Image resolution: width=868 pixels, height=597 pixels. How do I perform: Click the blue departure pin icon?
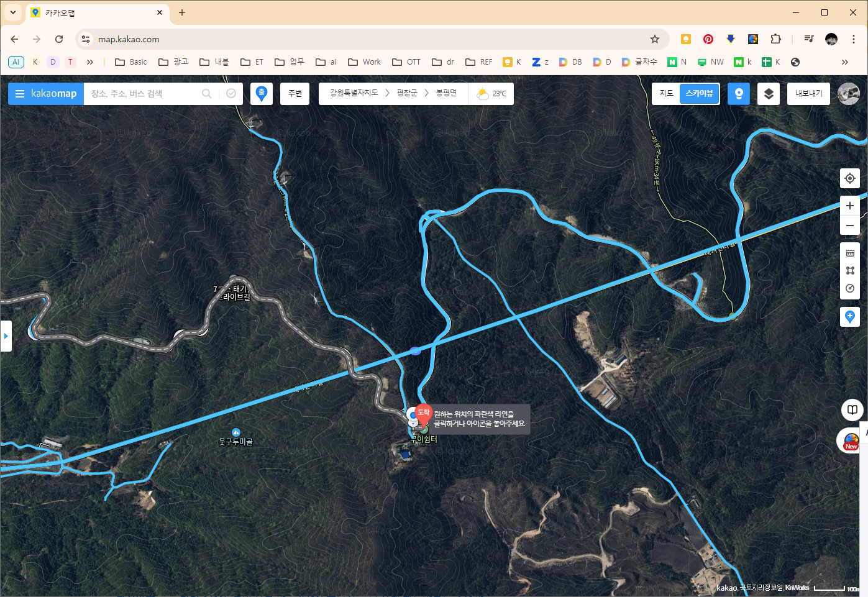pyautogui.click(x=262, y=94)
